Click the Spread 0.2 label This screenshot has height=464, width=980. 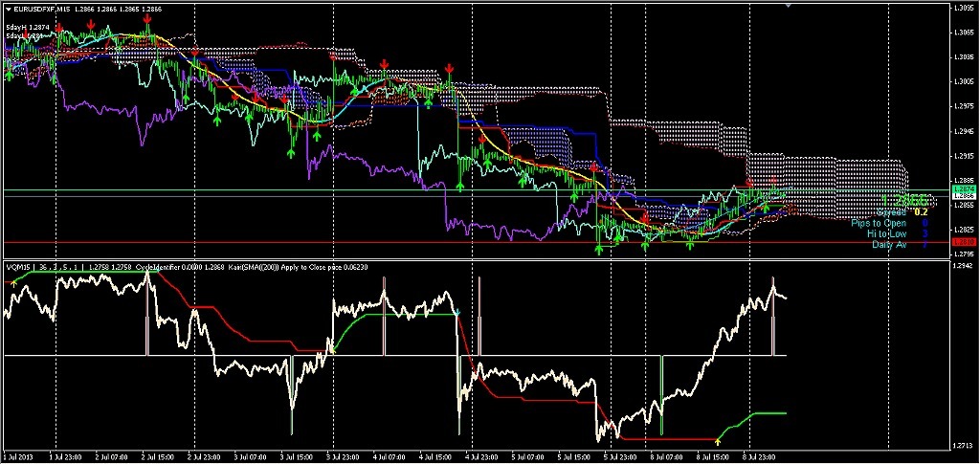pyautogui.click(x=902, y=211)
